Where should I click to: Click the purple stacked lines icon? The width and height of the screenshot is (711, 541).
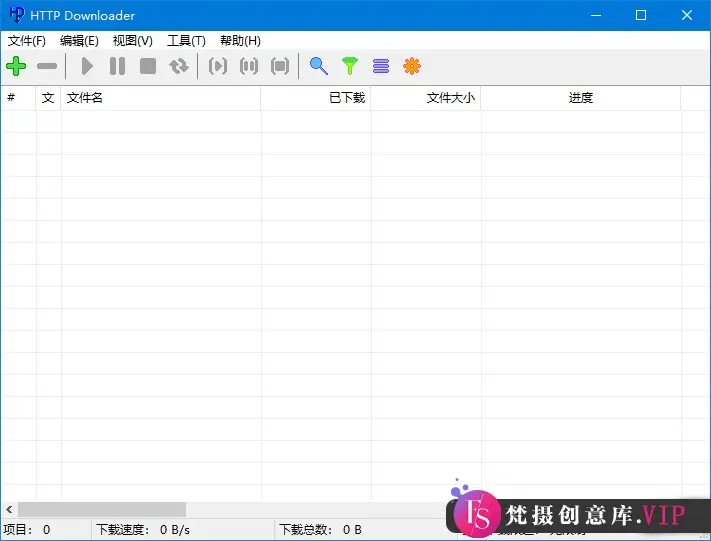(381, 66)
